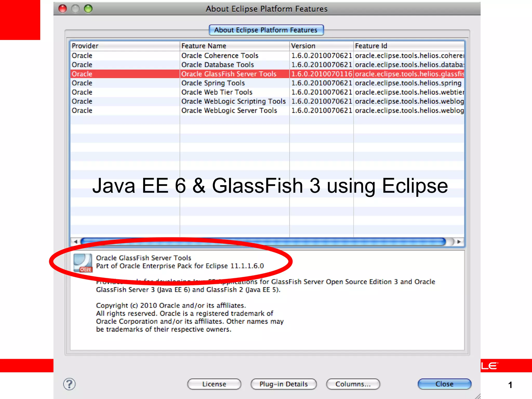Open Plug-in Details
Image resolution: width=532 pixels, height=399 pixels.
click(283, 384)
